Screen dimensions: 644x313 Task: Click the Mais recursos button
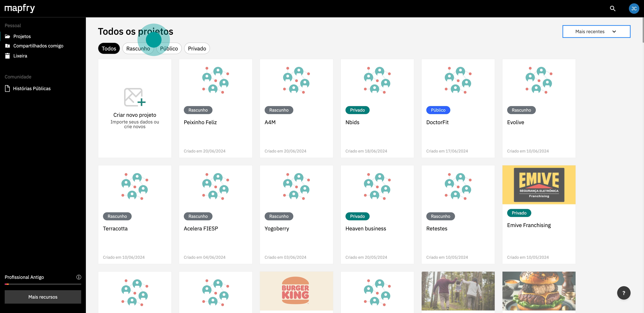pyautogui.click(x=43, y=297)
